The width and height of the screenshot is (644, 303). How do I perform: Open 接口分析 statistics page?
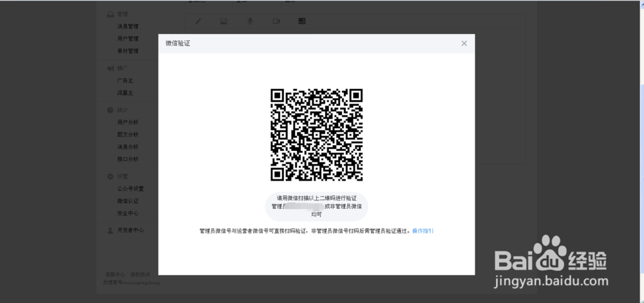pos(128,159)
